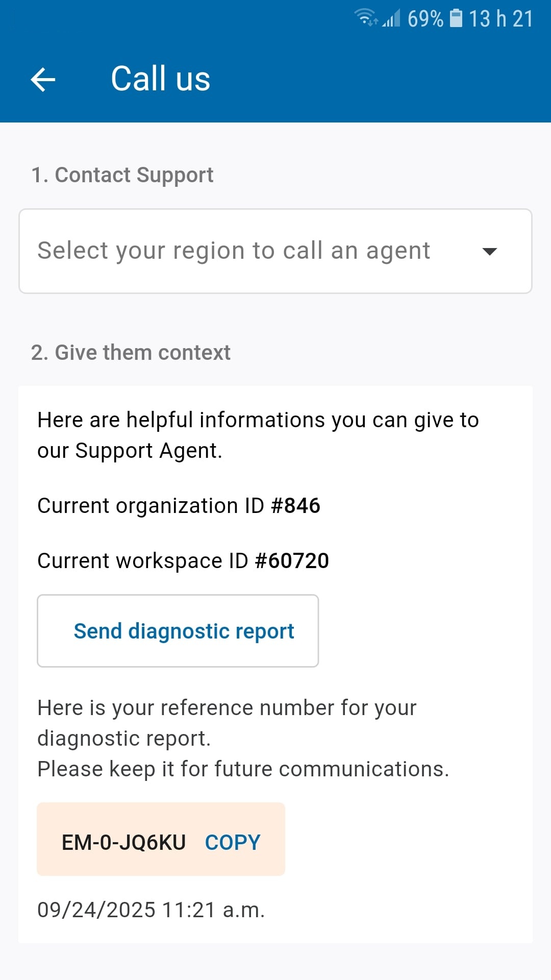551x980 pixels.
Task: Tap the 69% battery percentage
Action: (425, 19)
